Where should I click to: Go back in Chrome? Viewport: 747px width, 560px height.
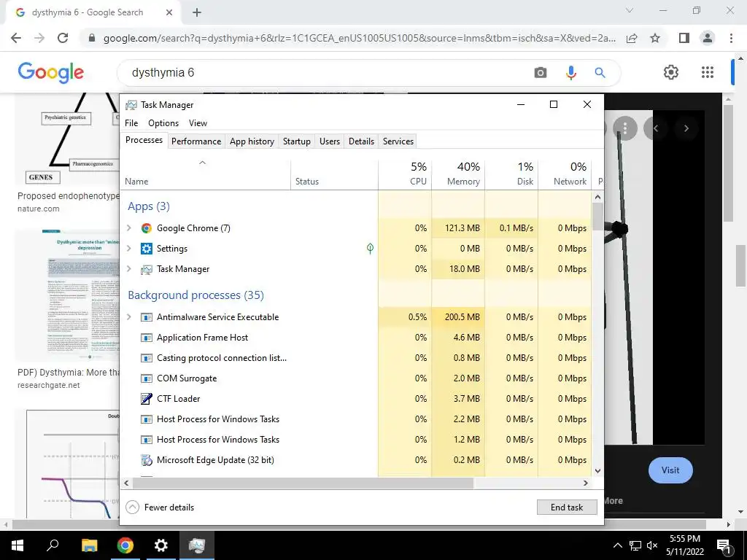[x=16, y=38]
